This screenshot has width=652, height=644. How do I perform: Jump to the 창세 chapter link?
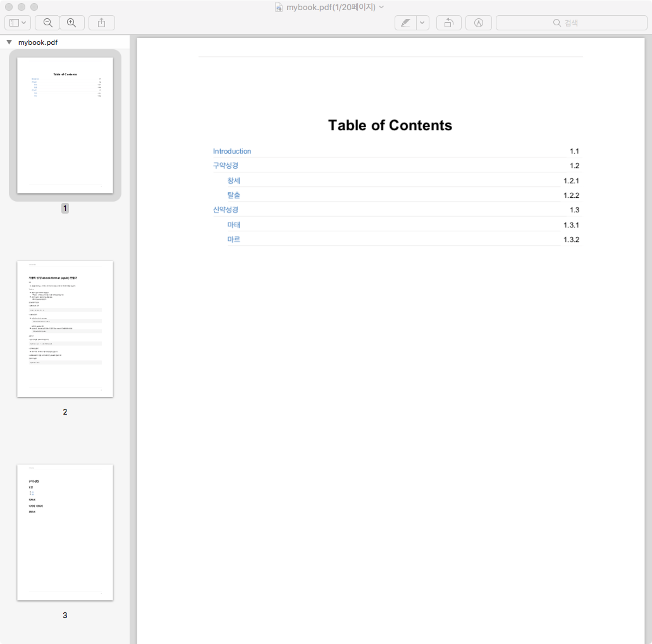coord(234,181)
